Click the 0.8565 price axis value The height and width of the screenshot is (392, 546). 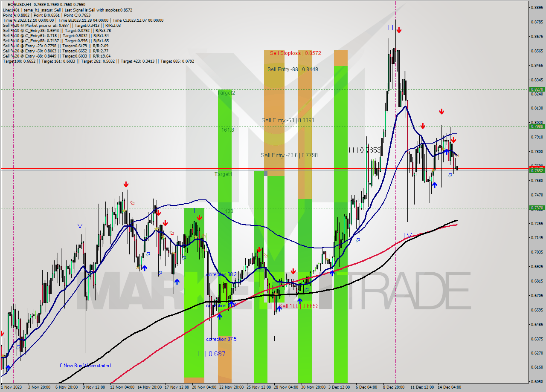(x=537, y=51)
